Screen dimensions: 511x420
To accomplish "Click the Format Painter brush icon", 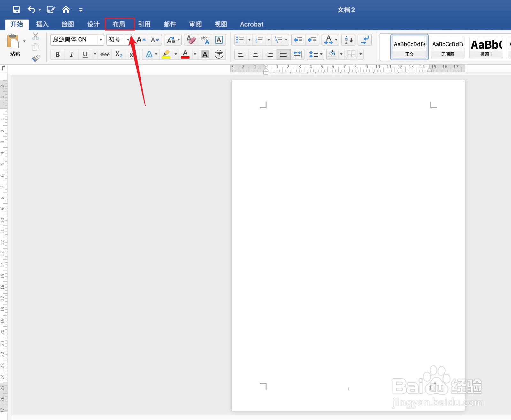I will 35,58.
